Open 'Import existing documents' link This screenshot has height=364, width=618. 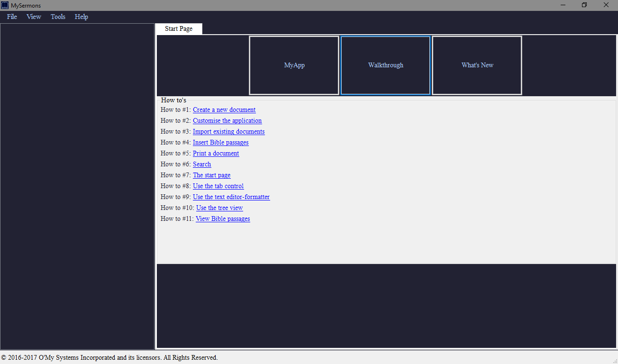pyautogui.click(x=228, y=132)
